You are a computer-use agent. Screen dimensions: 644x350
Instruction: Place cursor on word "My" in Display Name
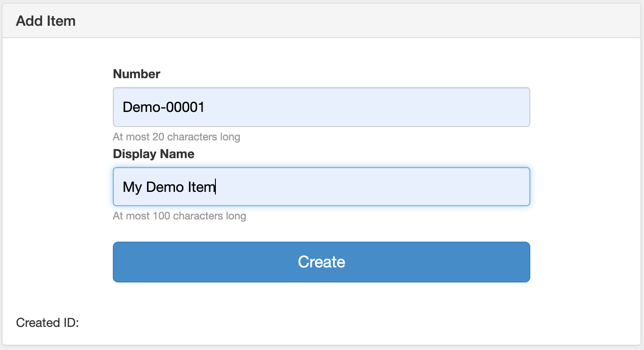132,187
